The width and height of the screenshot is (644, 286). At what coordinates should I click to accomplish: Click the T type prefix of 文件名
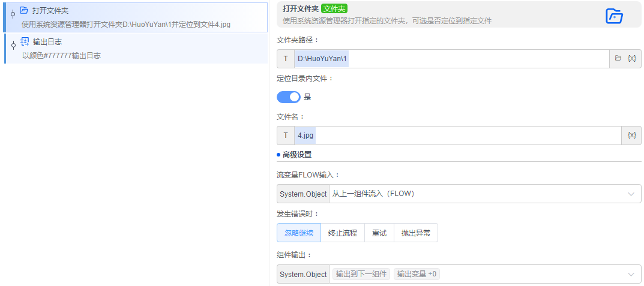point(285,136)
